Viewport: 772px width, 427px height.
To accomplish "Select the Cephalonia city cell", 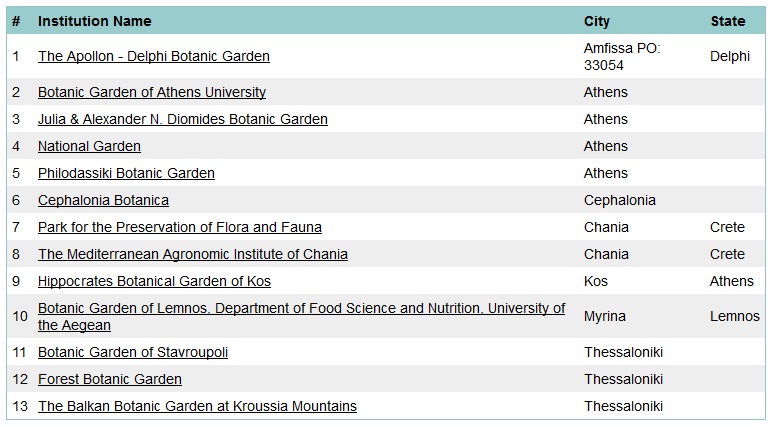I will click(x=620, y=200).
